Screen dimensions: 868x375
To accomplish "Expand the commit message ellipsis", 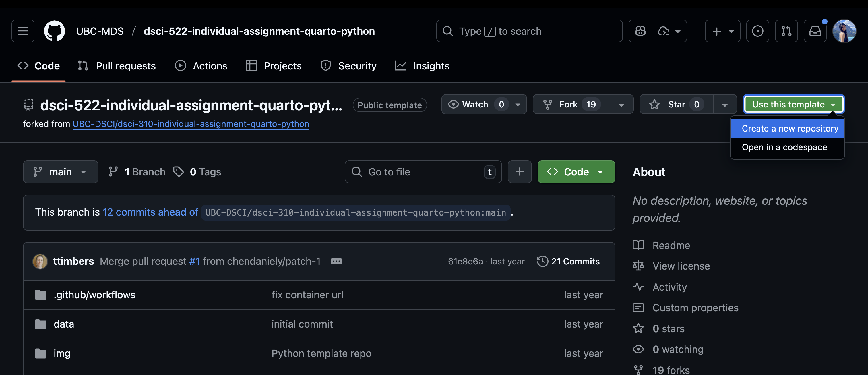I will (x=336, y=262).
